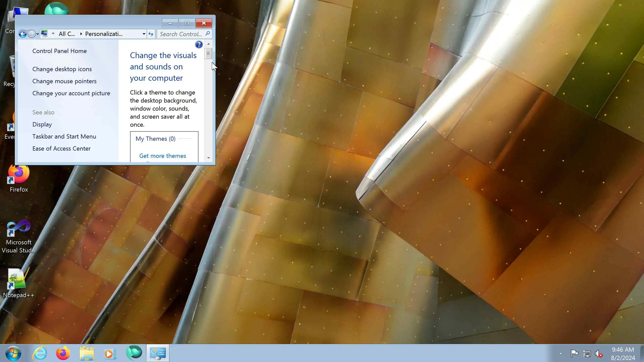This screenshot has height=362, width=644.
Task: Open the recent pages dropdown arrow
Action: (37, 34)
